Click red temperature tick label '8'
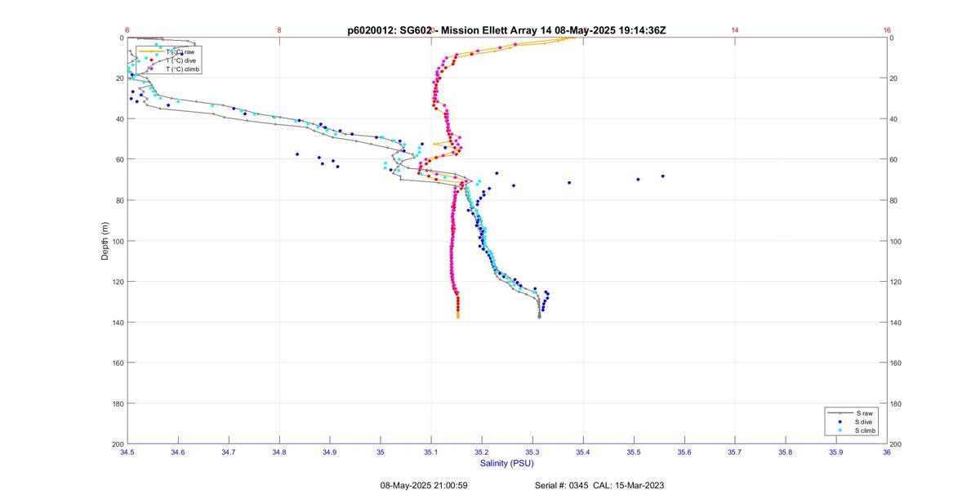 click(x=279, y=30)
